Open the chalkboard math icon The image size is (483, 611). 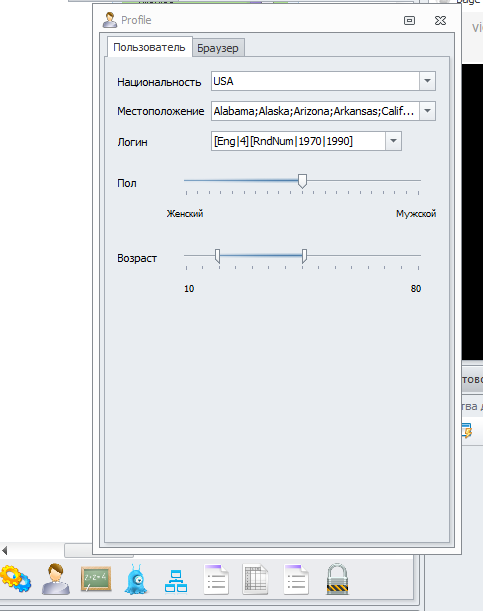click(x=96, y=579)
